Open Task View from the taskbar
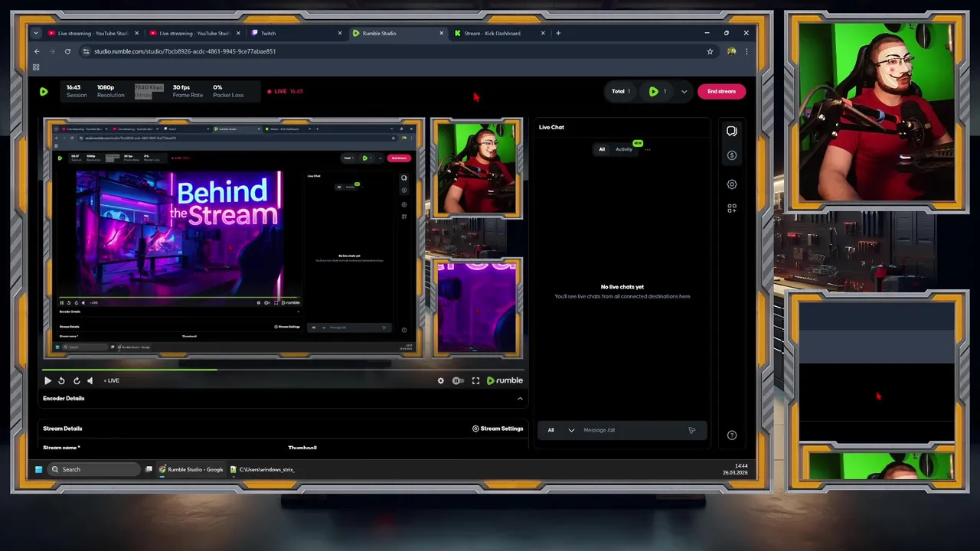The image size is (980, 551). 149,469
